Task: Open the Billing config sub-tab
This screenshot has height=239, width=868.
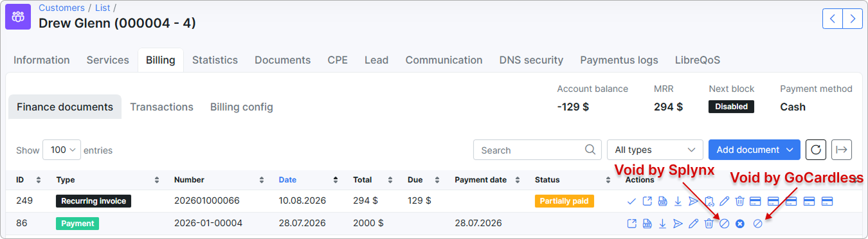Action: tap(242, 107)
